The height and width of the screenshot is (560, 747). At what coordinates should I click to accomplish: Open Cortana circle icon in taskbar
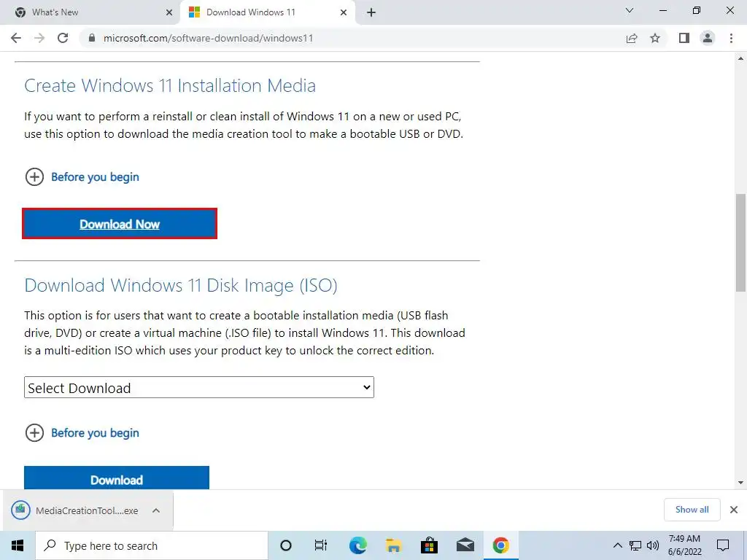point(285,545)
